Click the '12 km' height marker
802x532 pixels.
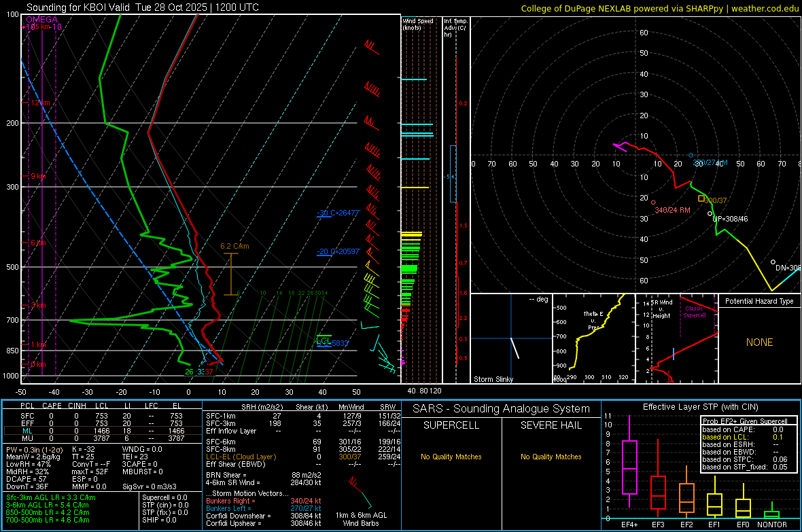40,103
